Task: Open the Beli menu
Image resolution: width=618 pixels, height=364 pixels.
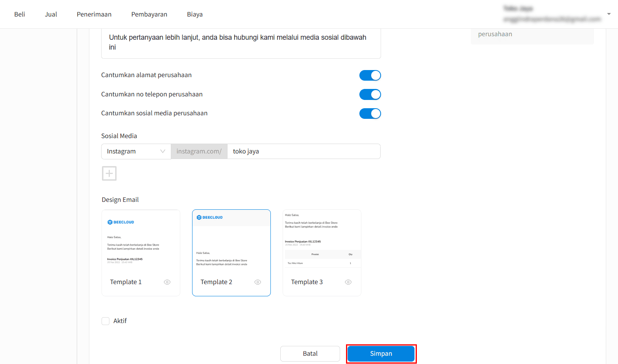Action: [20, 14]
